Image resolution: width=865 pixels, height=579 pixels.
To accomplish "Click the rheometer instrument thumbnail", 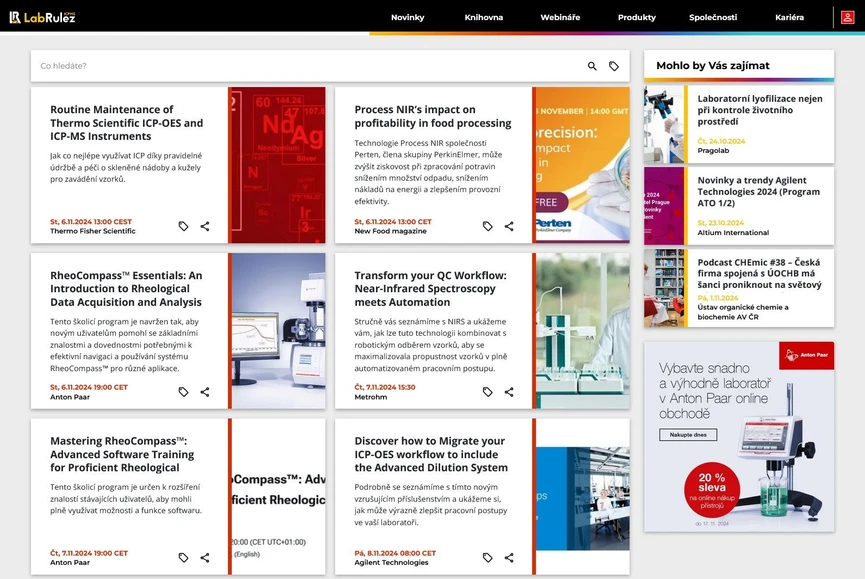I will point(279,331).
